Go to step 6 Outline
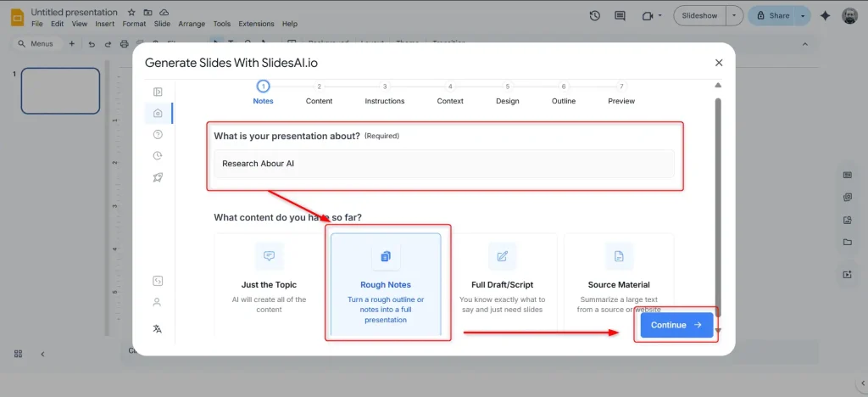The width and height of the screenshot is (868, 397). pos(564,93)
